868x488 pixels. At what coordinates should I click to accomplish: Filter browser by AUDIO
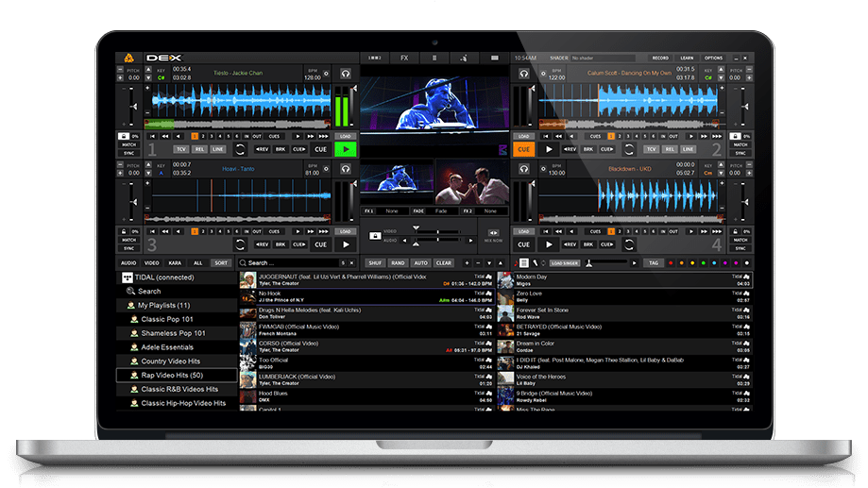128,262
